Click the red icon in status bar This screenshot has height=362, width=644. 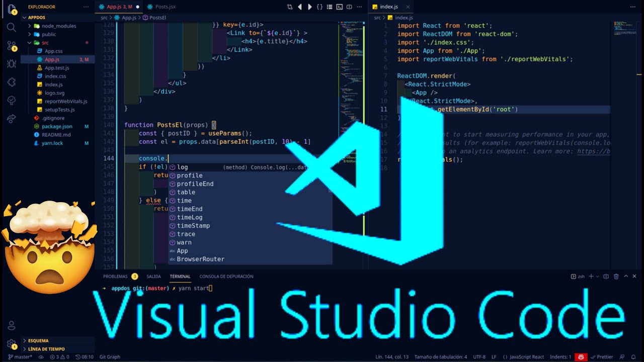point(581,357)
